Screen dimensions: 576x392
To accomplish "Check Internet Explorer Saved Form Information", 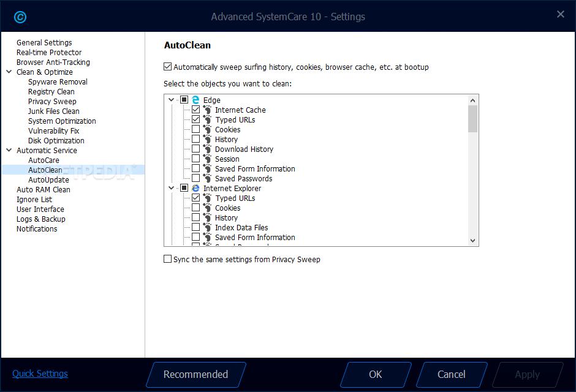I will click(196, 237).
